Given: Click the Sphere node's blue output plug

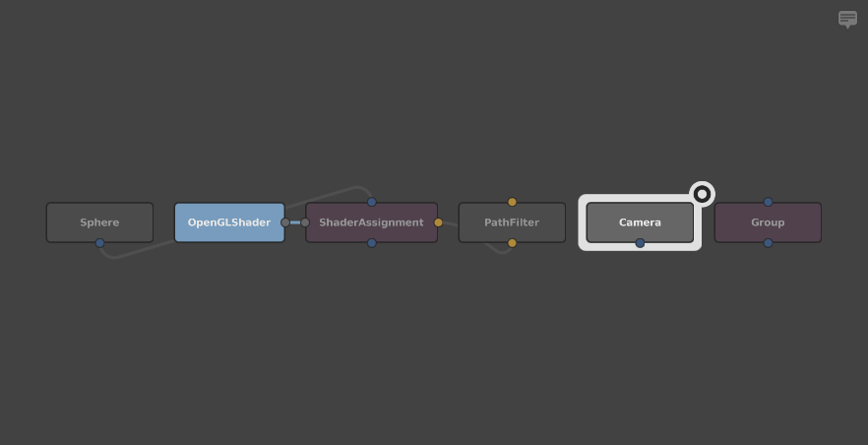Looking at the screenshot, I should click(99, 243).
